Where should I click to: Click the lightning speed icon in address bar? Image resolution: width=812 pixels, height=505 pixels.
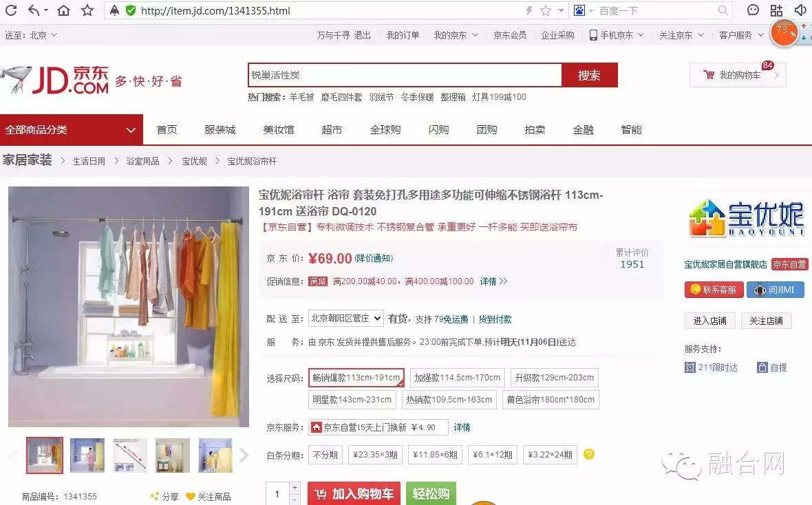[529, 10]
